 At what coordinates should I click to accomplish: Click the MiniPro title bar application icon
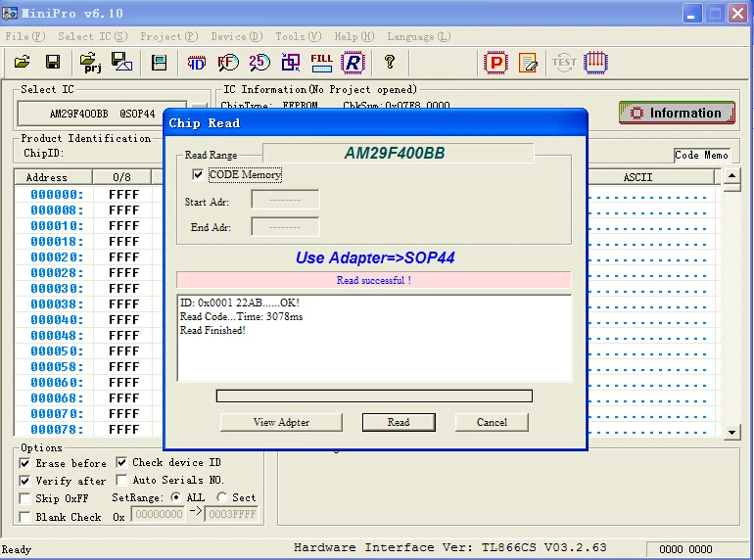(10, 13)
